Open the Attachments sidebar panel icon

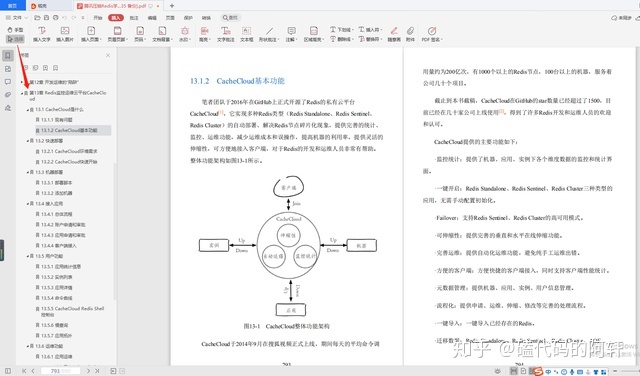click(x=8, y=95)
